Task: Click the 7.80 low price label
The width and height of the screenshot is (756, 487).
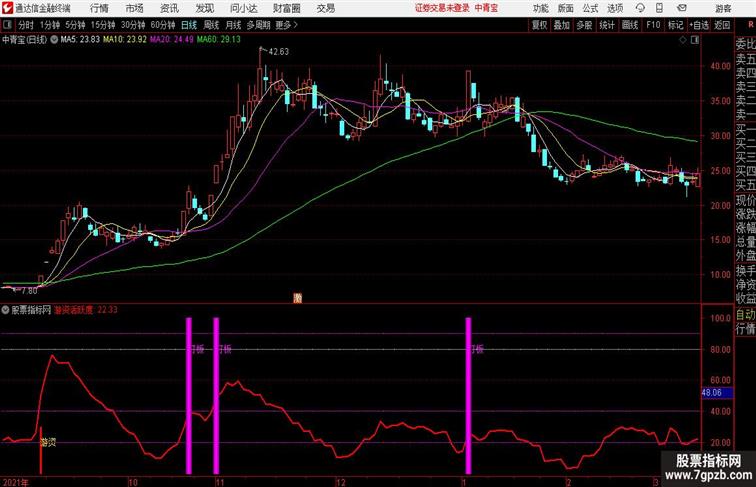Action: pyautogui.click(x=29, y=291)
